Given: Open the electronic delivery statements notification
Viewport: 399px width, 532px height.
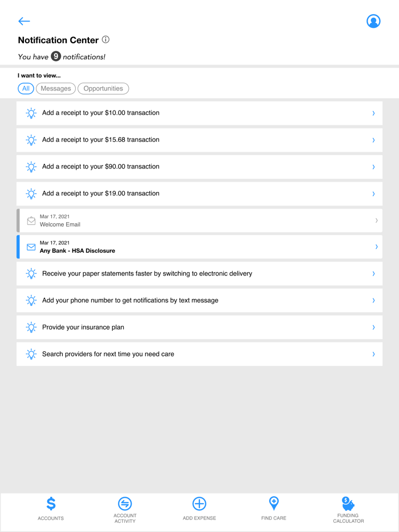Looking at the screenshot, I should (x=198, y=273).
